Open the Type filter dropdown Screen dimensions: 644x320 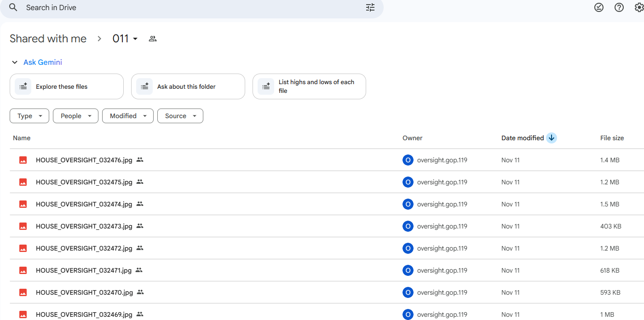29,116
